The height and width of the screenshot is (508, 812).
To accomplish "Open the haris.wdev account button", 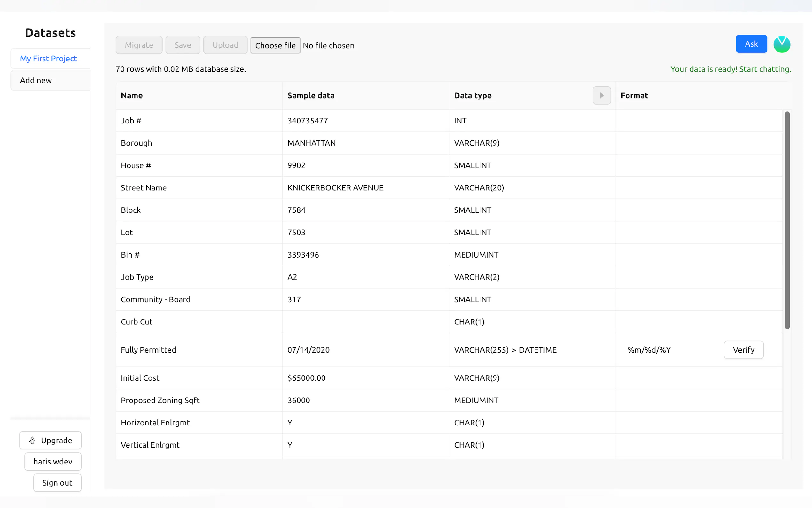I will 53,461.
